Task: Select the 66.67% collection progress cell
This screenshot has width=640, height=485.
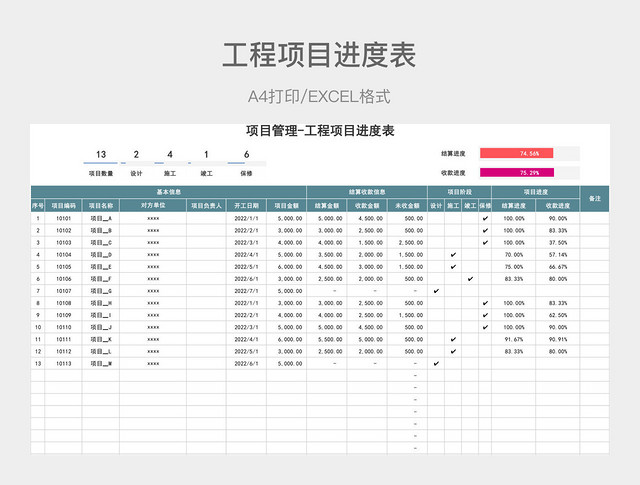Action: click(x=558, y=267)
